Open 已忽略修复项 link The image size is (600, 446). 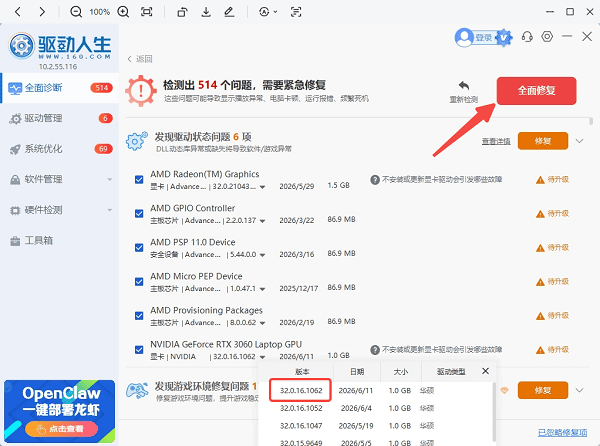pyautogui.click(x=562, y=433)
